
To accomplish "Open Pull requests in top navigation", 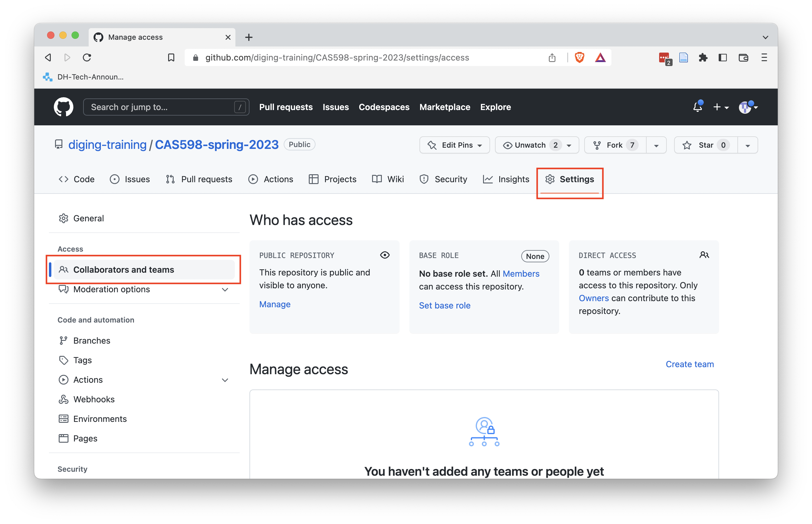I will 286,107.
